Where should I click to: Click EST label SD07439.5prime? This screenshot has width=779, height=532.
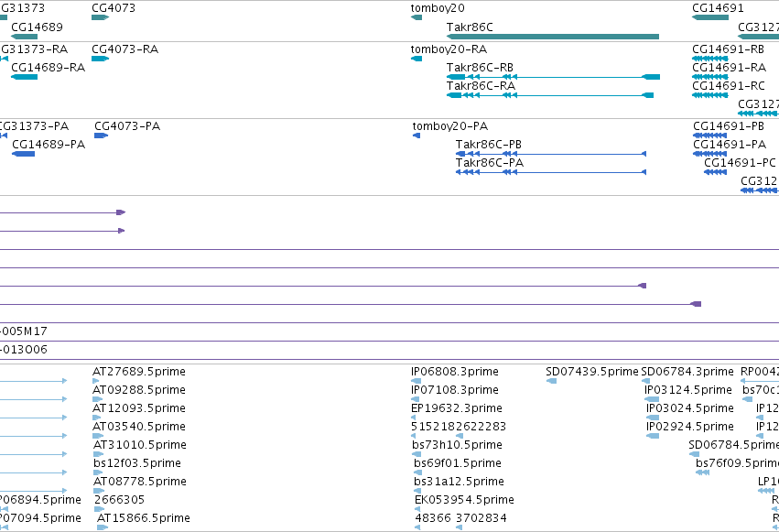[591, 372]
